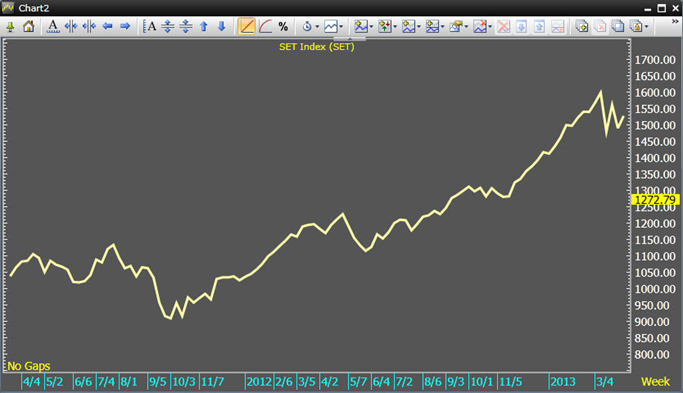Toggle the logarithmic curve scale button
The height and width of the screenshot is (393, 683).
pyautogui.click(x=265, y=27)
